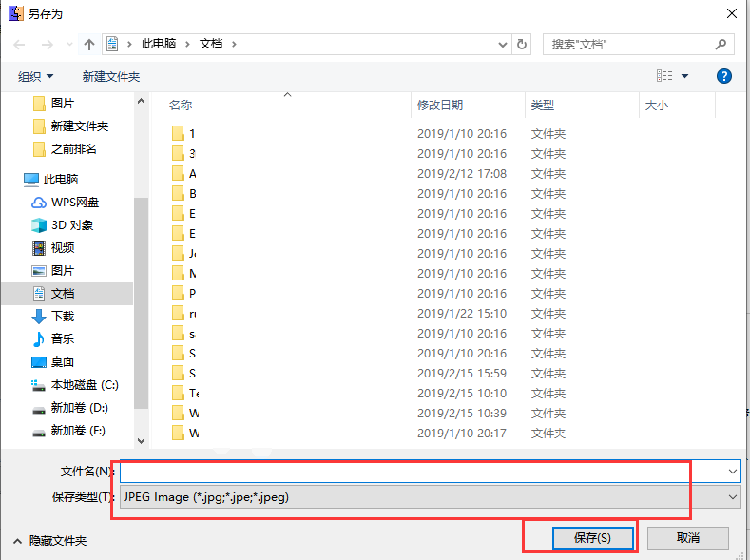Image resolution: width=750 pixels, height=560 pixels.
Task: Click the view mode icon
Action: pyautogui.click(x=664, y=76)
